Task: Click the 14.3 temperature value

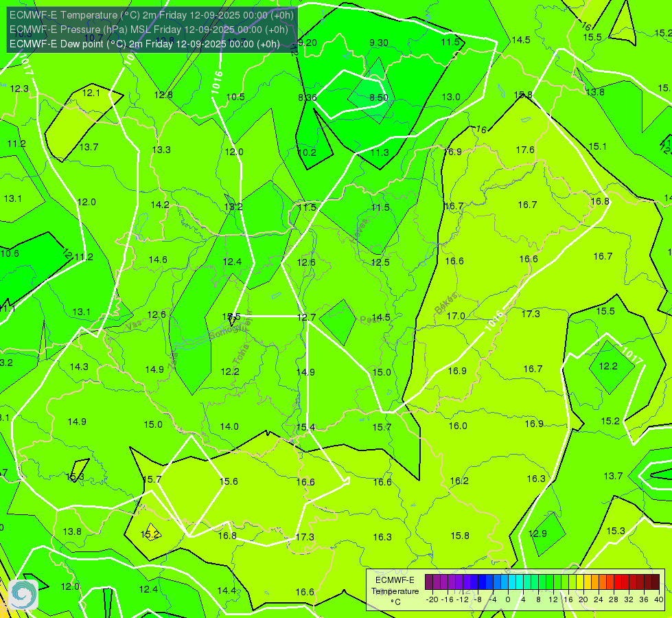Action: click(79, 367)
